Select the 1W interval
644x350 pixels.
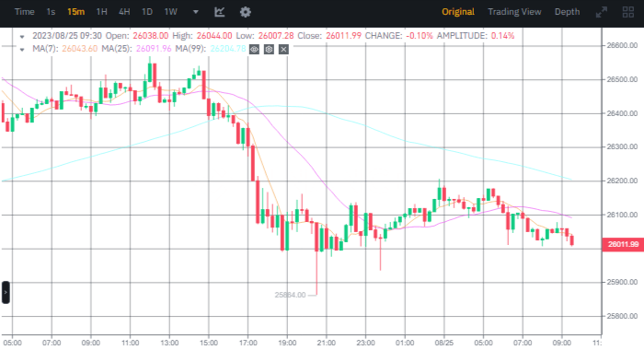(171, 12)
